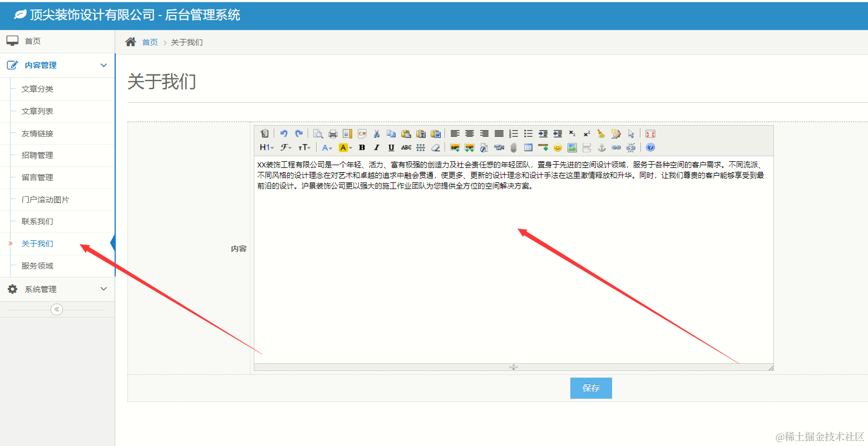The height and width of the screenshot is (446, 868).
Task: Click the breadcrumb home icon
Action: (131, 42)
